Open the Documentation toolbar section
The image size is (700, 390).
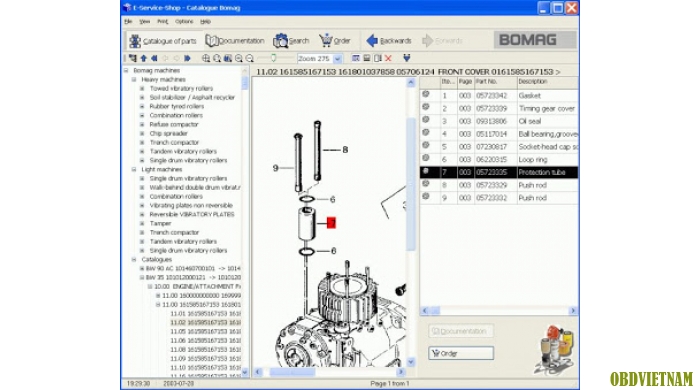pos(235,41)
